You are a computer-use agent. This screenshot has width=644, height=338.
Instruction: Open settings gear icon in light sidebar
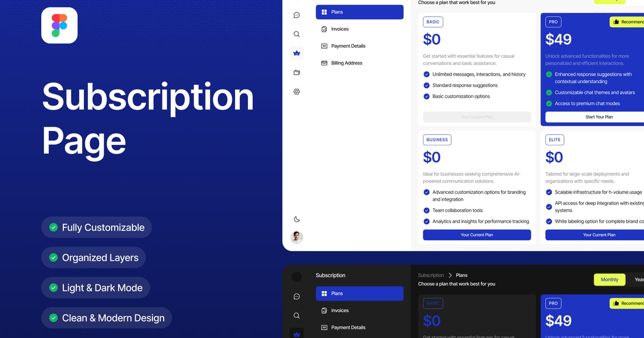pyautogui.click(x=297, y=92)
